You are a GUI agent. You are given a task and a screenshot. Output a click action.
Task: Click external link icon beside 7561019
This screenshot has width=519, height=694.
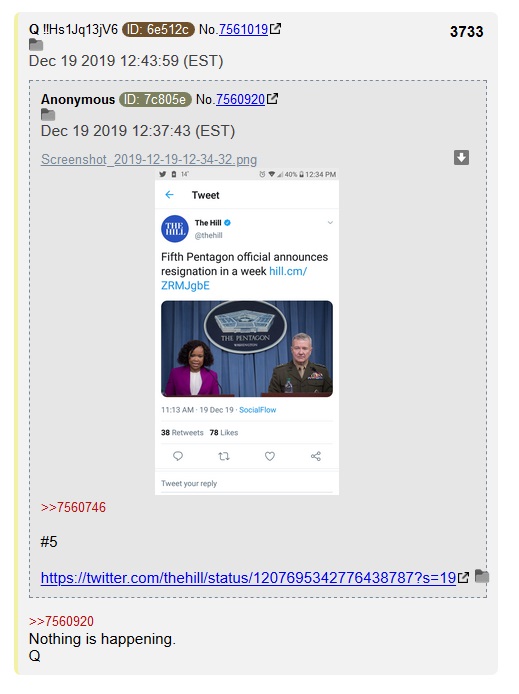coord(275,29)
